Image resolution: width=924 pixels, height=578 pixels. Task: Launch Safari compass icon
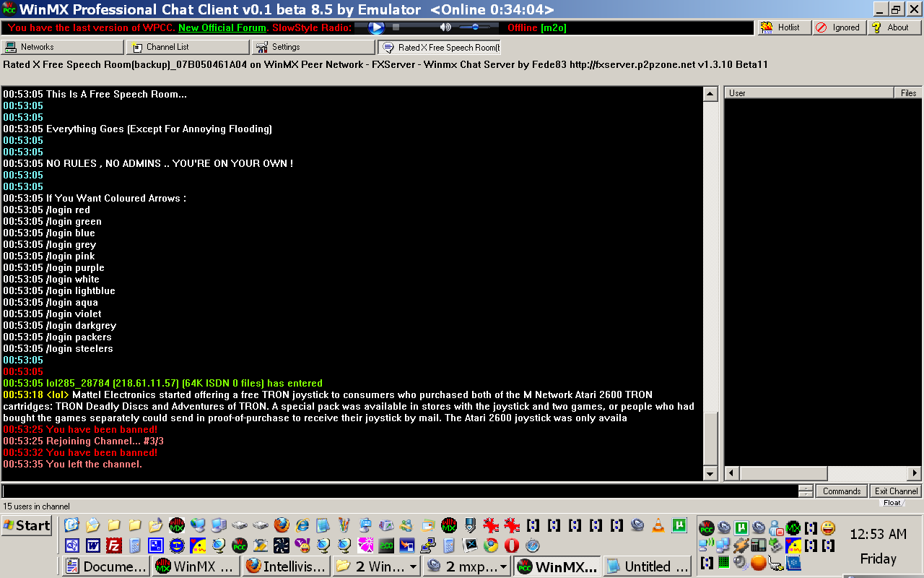tap(533, 545)
